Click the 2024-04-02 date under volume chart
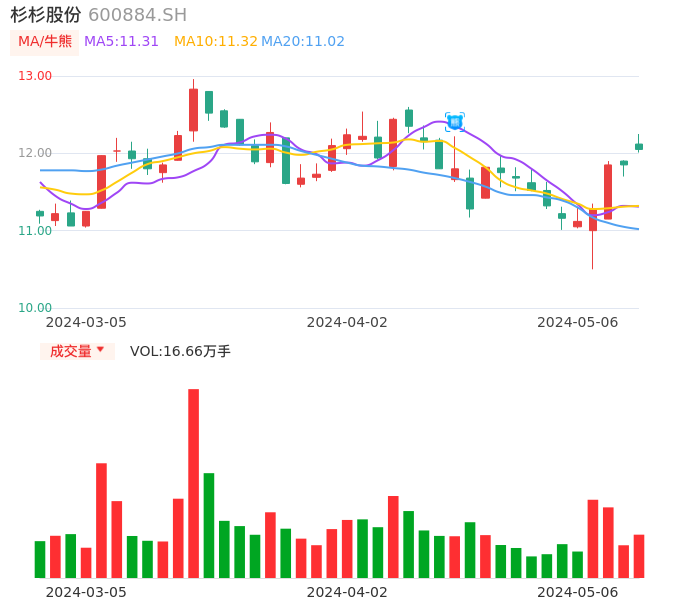This screenshot has width=686, height=606. 346,592
